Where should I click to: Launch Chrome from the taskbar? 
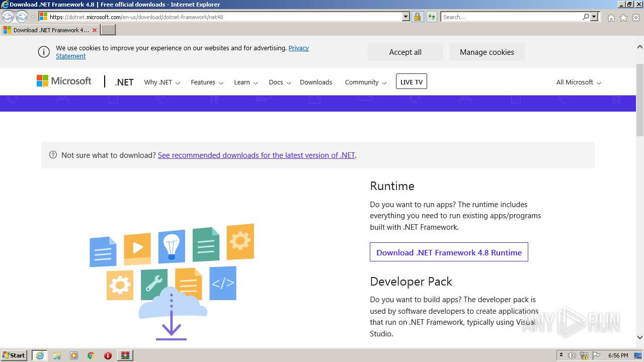coord(91,355)
